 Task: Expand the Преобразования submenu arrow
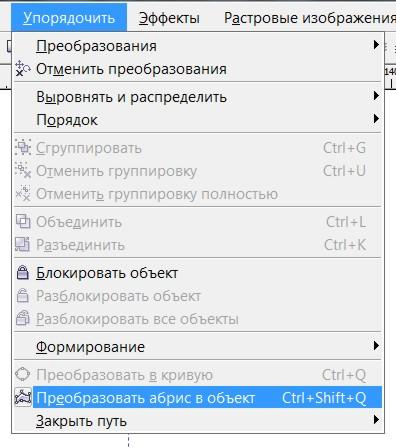pos(376,45)
